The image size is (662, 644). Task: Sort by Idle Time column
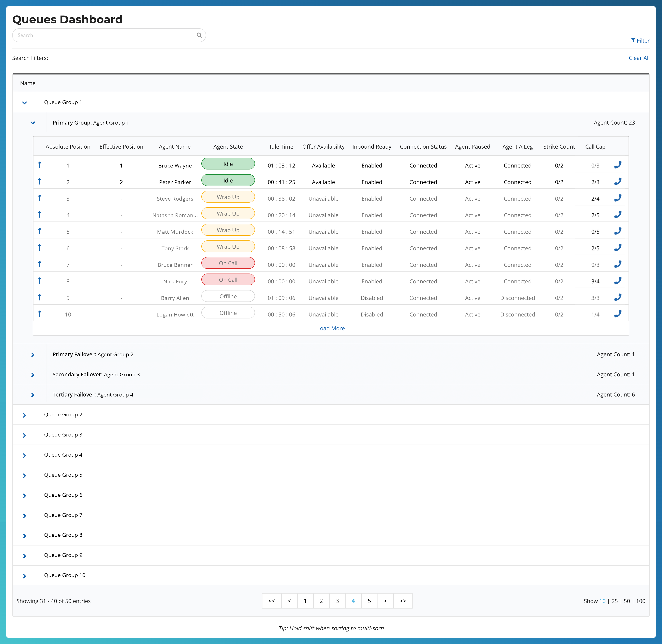tap(281, 146)
